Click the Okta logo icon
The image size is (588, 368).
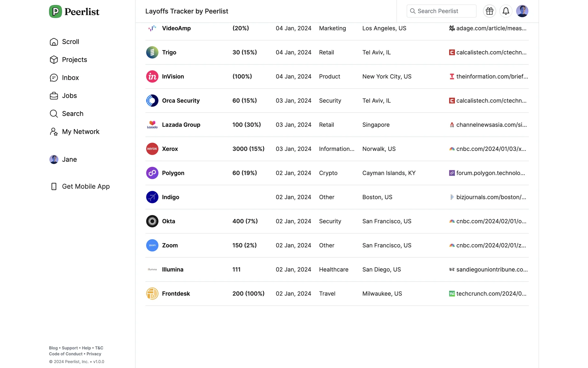point(152,221)
